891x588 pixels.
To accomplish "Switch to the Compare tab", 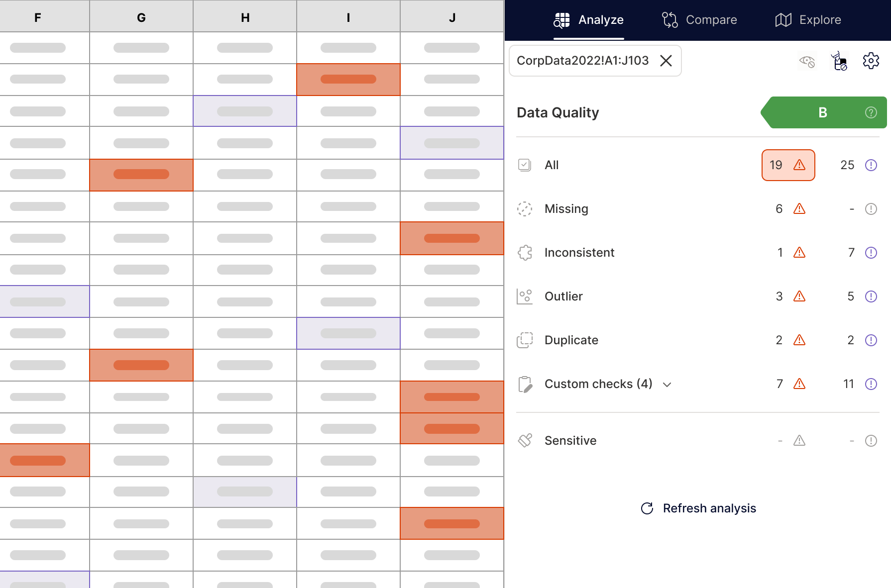I will click(699, 20).
